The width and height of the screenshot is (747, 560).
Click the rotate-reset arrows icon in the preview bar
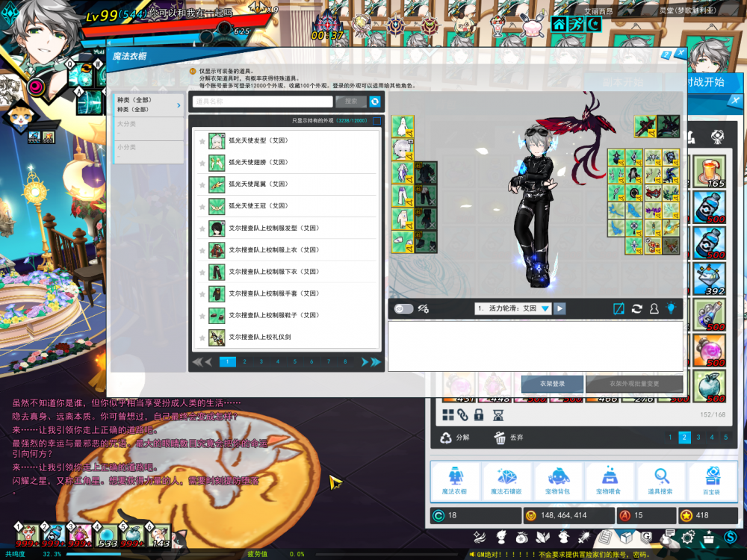pos(637,308)
